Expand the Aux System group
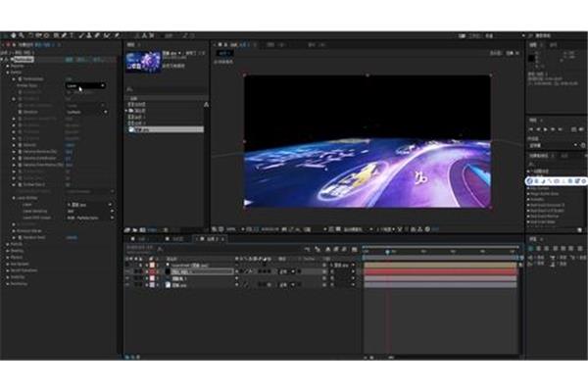 (8, 264)
